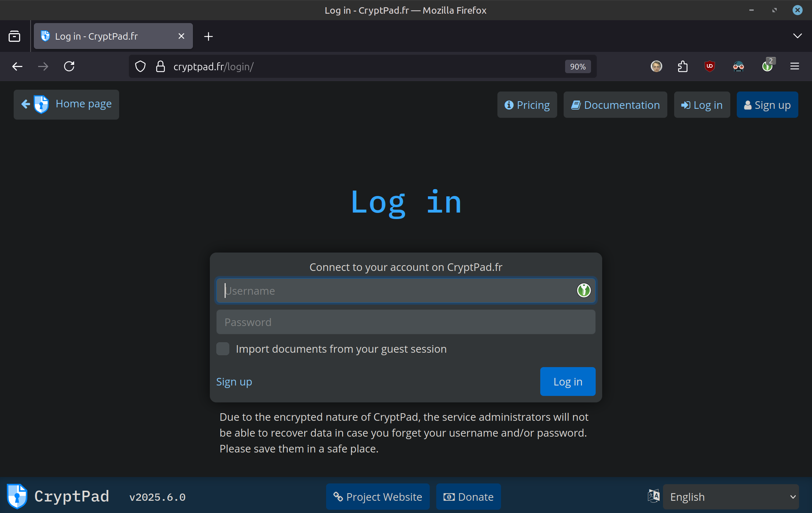Reload the page with the refresh icon
The width and height of the screenshot is (812, 513).
tap(69, 66)
